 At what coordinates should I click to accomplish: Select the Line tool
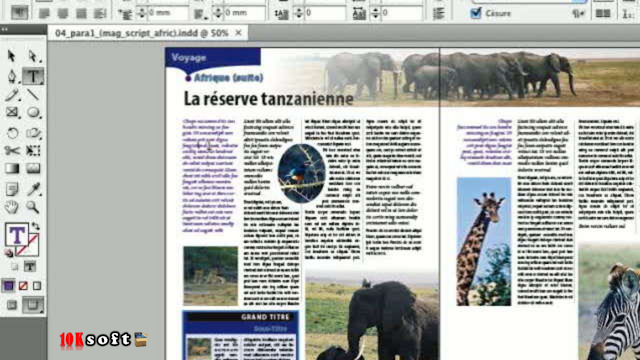[x=33, y=95]
